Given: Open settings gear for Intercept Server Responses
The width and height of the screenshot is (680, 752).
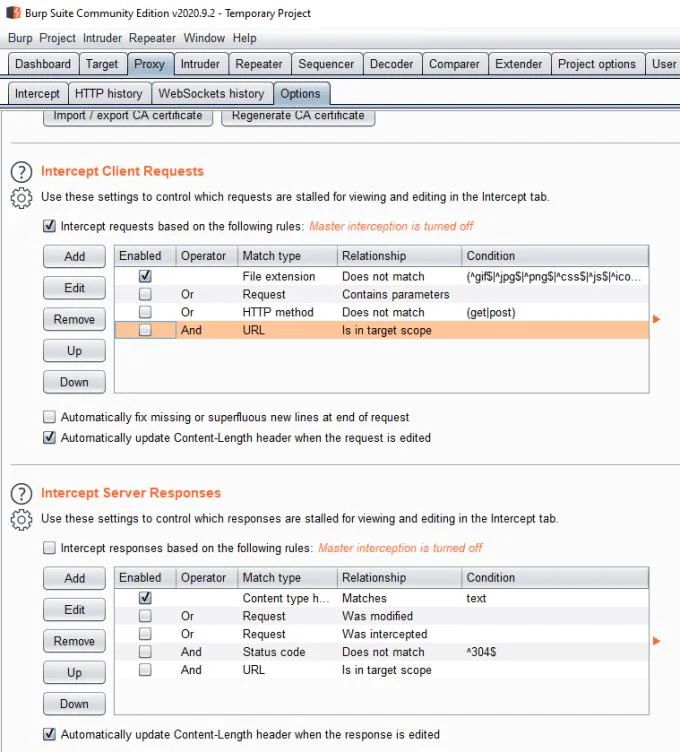Looking at the screenshot, I should (21, 519).
